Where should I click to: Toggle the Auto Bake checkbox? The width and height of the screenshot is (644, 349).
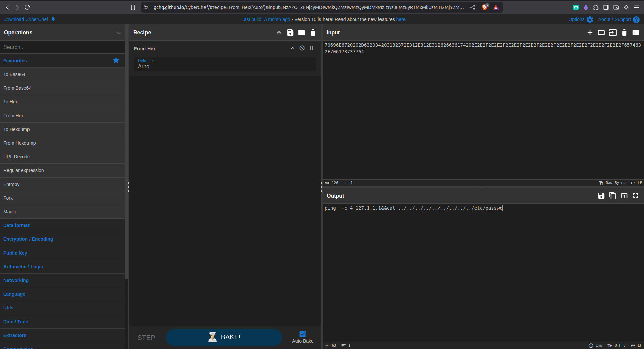coord(303,334)
